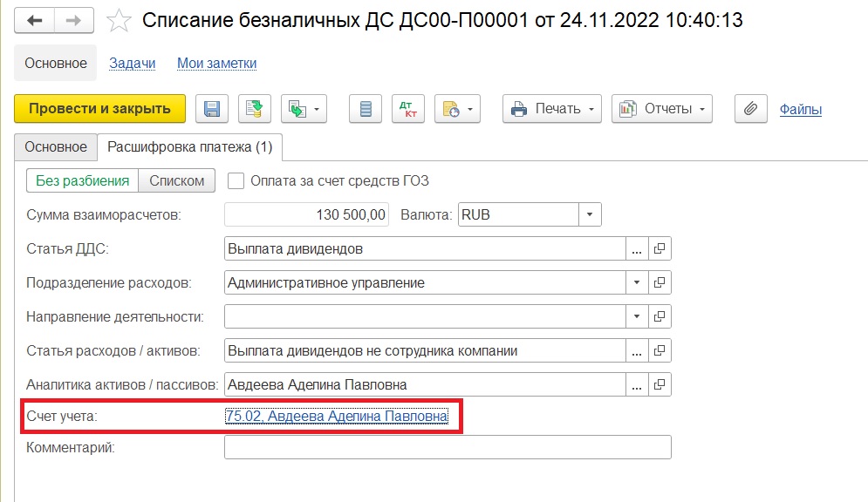Click the Подразделение расходов input field

click(425, 282)
